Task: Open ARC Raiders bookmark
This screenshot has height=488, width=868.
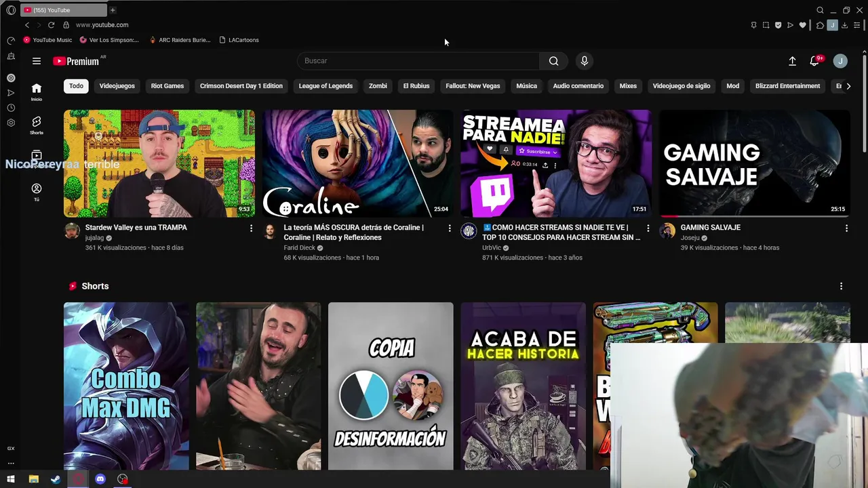Action: pyautogui.click(x=180, y=40)
